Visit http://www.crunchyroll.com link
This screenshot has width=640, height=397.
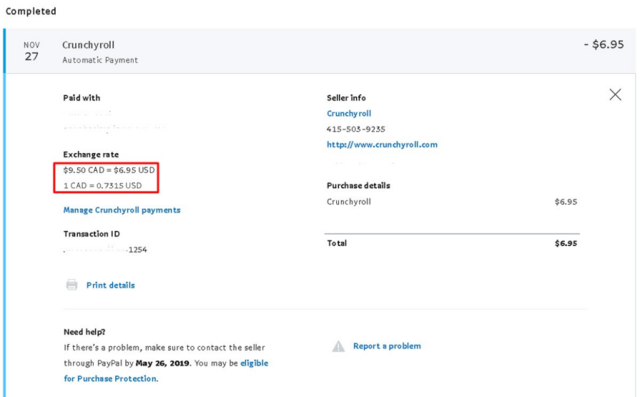tap(382, 144)
